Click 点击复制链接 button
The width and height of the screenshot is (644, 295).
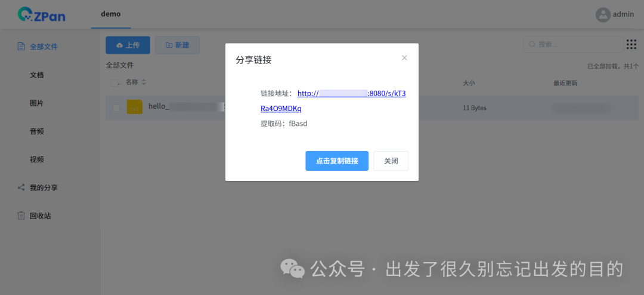pyautogui.click(x=337, y=161)
